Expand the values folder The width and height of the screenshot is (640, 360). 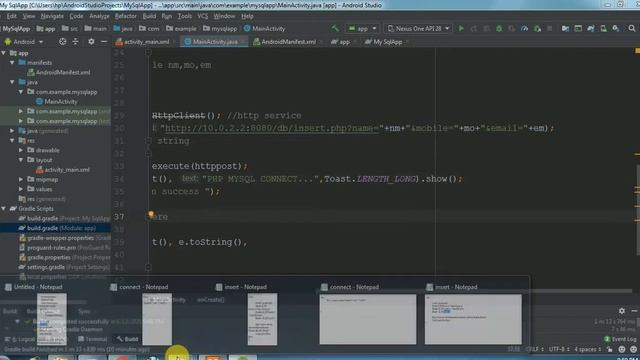[x=21, y=189]
